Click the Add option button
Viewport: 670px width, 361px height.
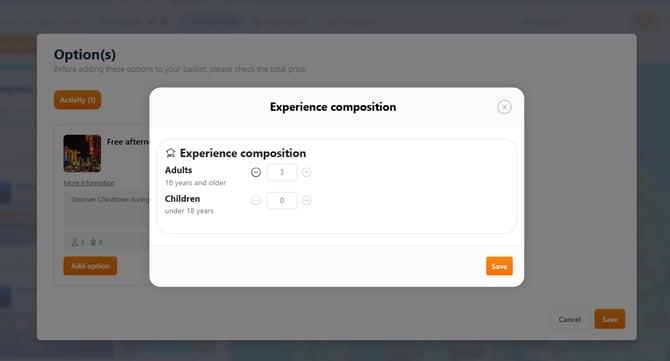tap(90, 266)
